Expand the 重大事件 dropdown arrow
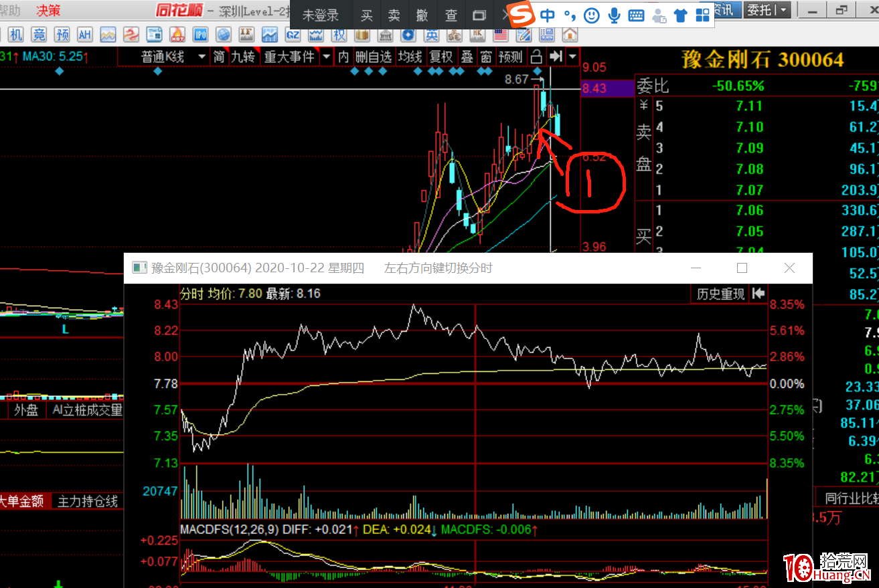The width and height of the screenshot is (879, 588). point(327,57)
